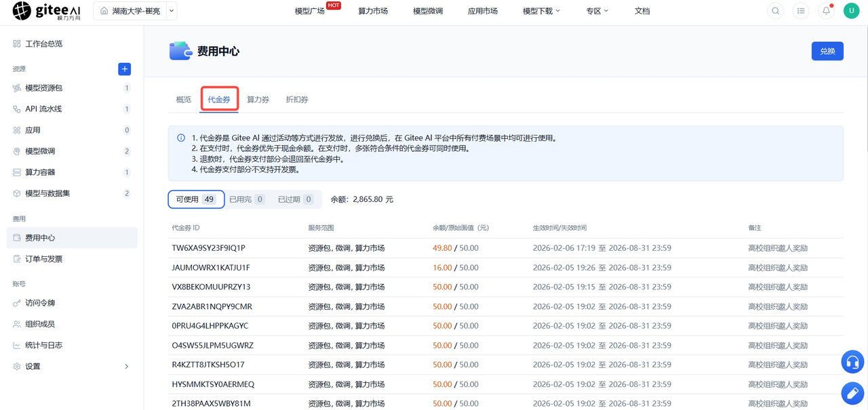The height and width of the screenshot is (410, 868).
Task: Click the API 流水线 sidebar icon
Action: [x=17, y=109]
